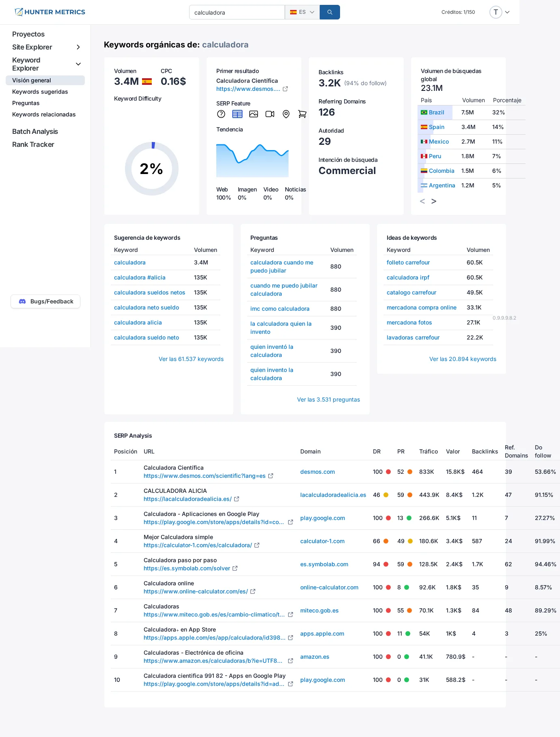Viewport: 560px width, 737px height.
Task: Open external icon for miteco.gob.es URL
Action: pos(291,615)
